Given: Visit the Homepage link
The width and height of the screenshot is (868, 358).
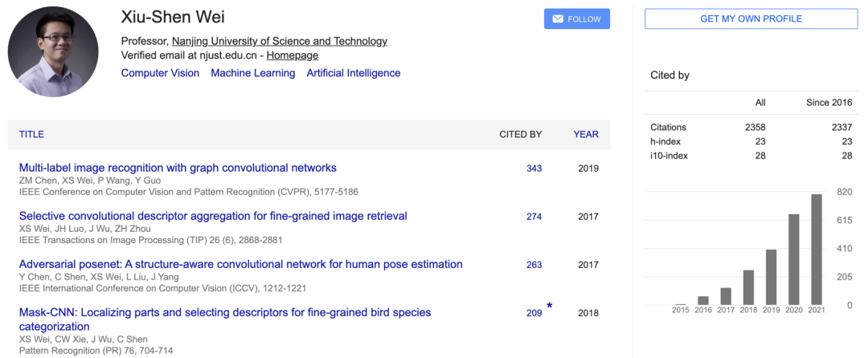Looking at the screenshot, I should tap(293, 55).
